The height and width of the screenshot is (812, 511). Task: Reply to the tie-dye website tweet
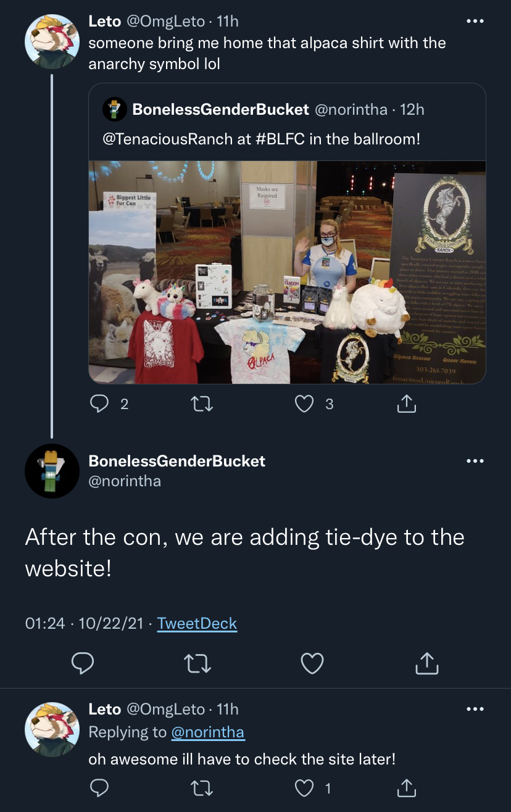click(x=83, y=663)
